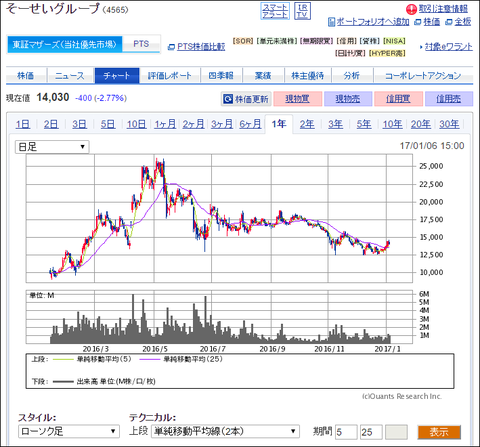Open the ローソク足 style dropdown
This screenshot has width=480, height=447.
click(x=69, y=431)
